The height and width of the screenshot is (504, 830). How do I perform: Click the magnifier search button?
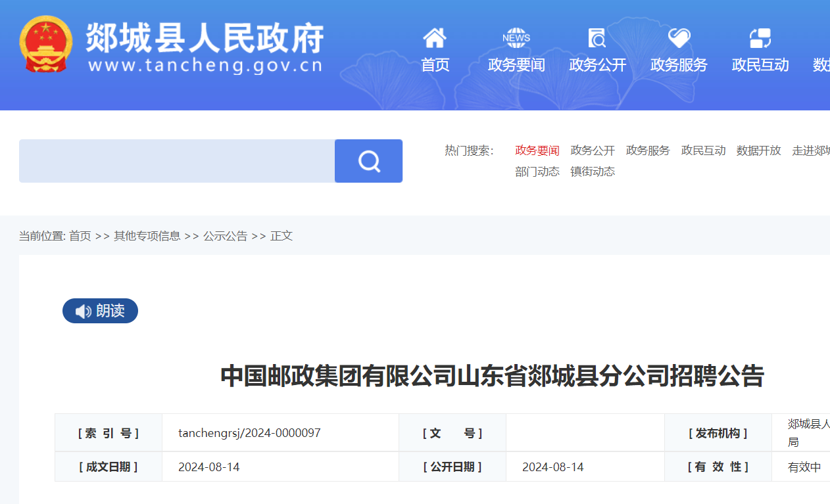pos(368,161)
